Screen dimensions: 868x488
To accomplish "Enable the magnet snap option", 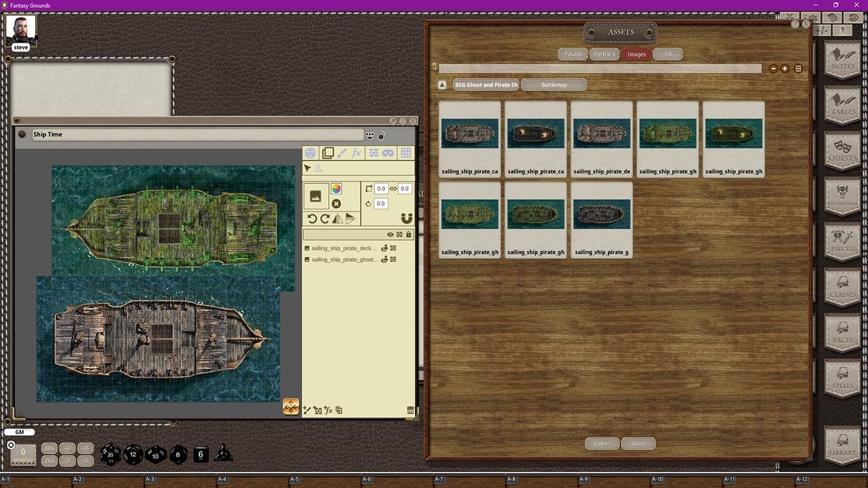I will 406,218.
